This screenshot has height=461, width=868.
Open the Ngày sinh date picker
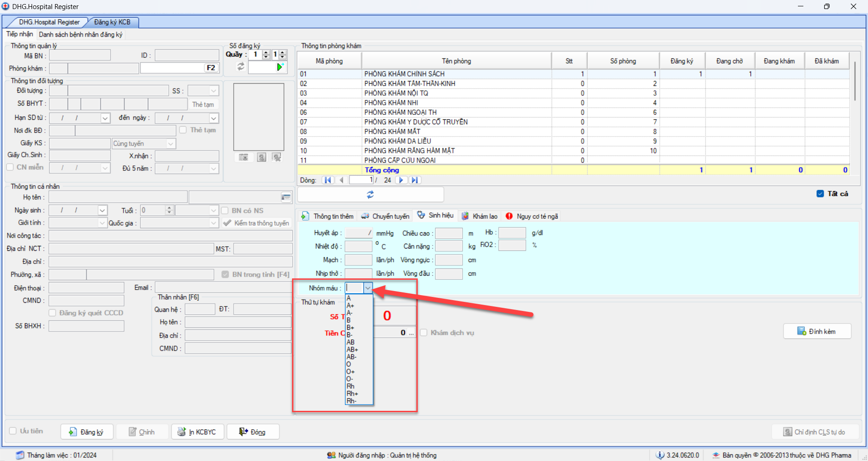(103, 211)
